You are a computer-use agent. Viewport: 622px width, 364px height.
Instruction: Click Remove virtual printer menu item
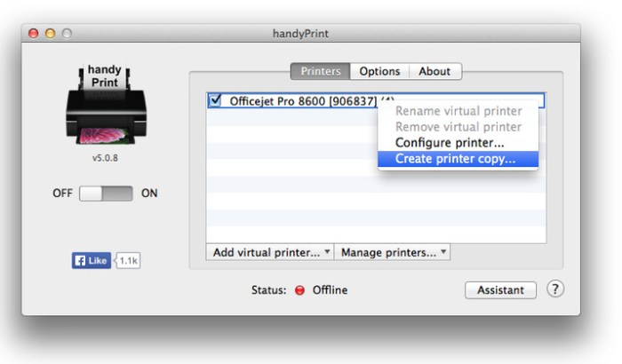tap(459, 126)
